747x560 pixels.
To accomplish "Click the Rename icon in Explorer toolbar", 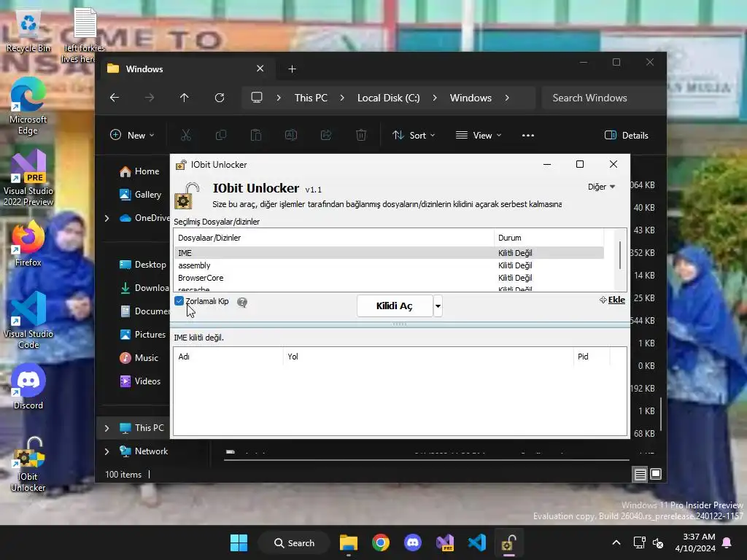I will (291, 135).
